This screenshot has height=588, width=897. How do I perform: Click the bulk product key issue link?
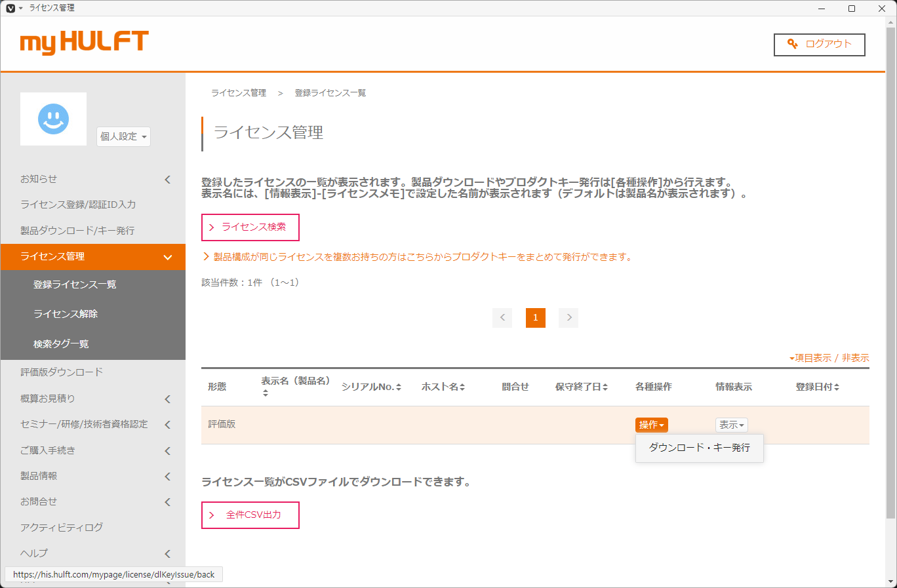(x=418, y=257)
